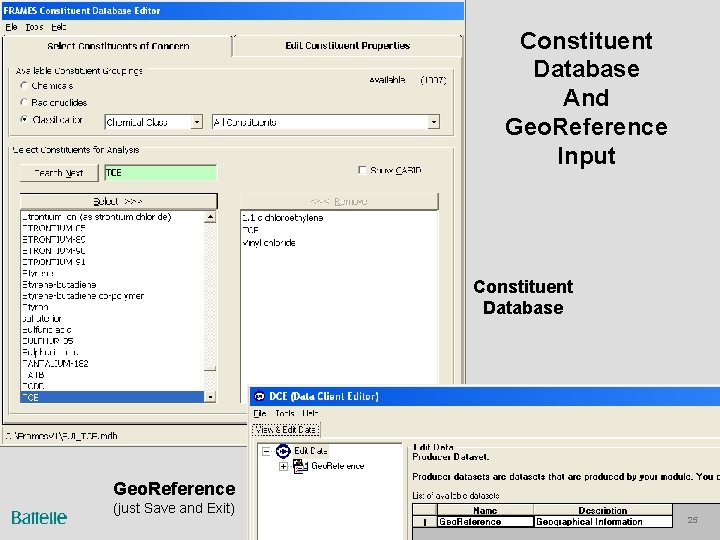Open Help menu in DCE window
The image size is (720, 540).
point(310,413)
